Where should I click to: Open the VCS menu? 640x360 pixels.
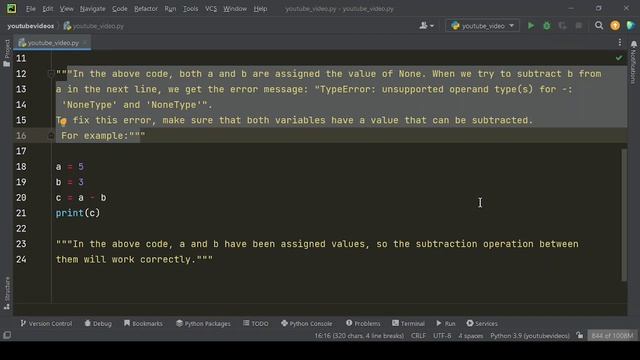pyautogui.click(x=211, y=9)
